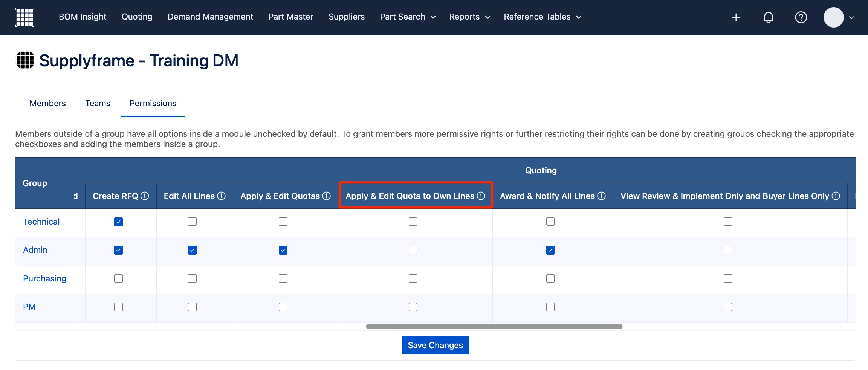Enable Edit All Lines for Technical group
The height and width of the screenshot is (370, 868).
(192, 222)
